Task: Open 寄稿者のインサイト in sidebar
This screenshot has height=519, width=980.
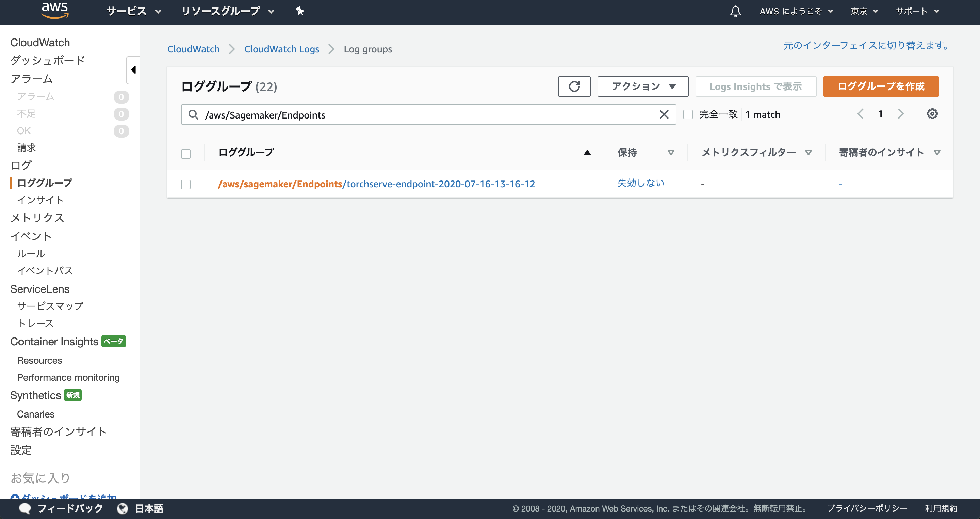Action: coord(59,432)
